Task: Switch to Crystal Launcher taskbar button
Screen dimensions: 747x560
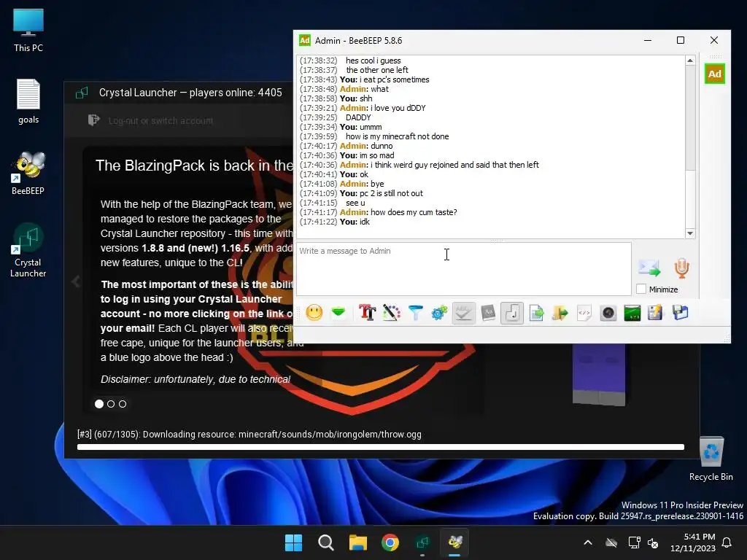Action: (422, 542)
